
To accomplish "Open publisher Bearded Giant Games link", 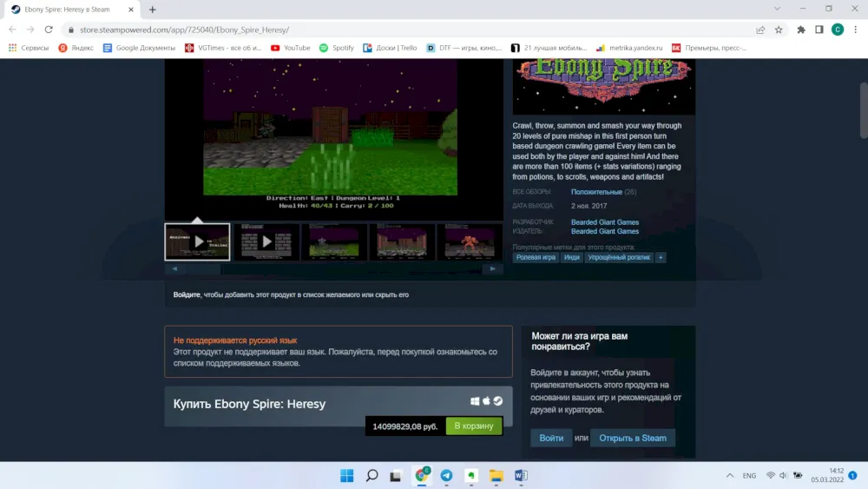I will coord(604,232).
